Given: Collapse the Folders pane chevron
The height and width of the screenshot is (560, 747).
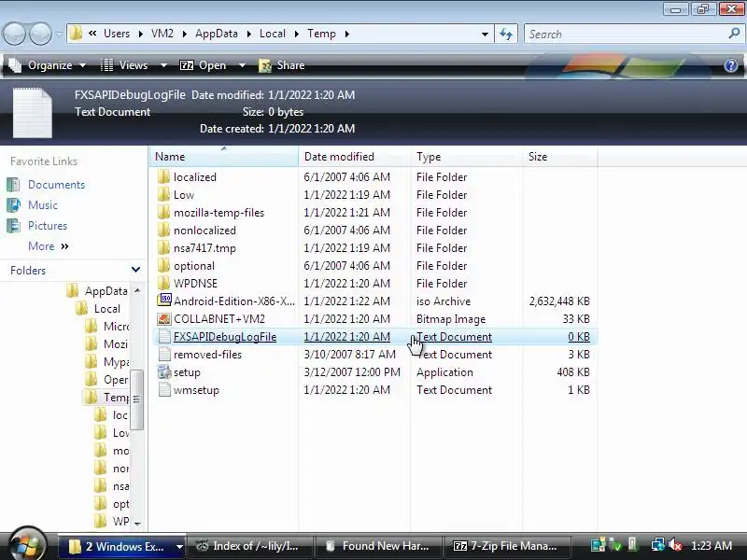Looking at the screenshot, I should coord(135,270).
